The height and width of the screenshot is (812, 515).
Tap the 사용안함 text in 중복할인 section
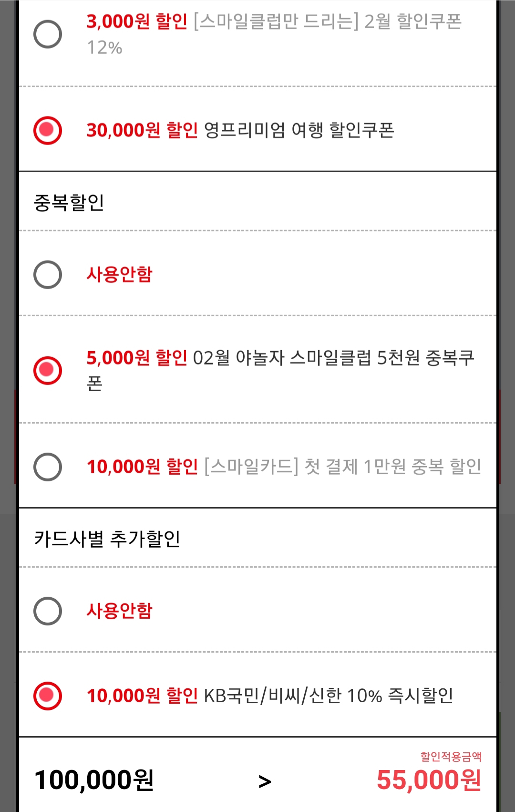click(x=119, y=274)
